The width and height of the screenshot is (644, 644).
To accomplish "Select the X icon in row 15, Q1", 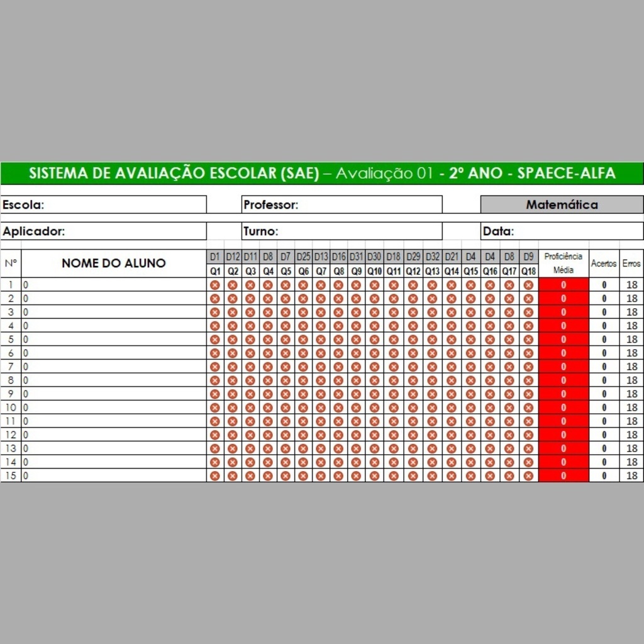I will (215, 475).
